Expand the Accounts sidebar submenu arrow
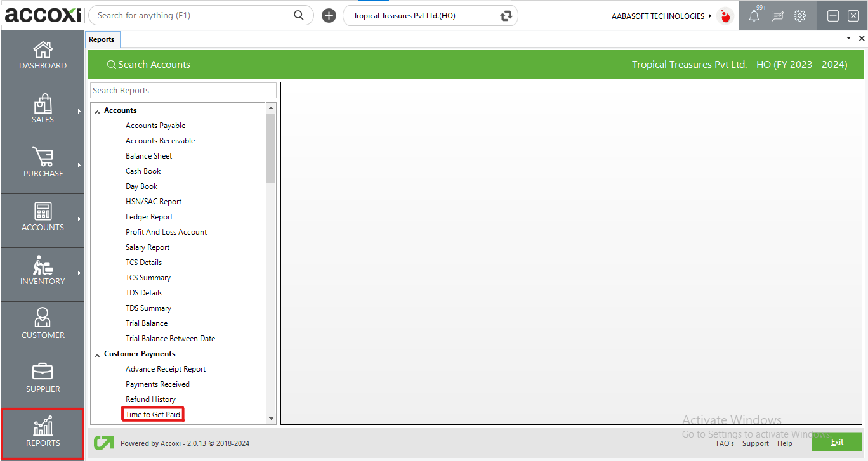The width and height of the screenshot is (868, 461). point(79,219)
